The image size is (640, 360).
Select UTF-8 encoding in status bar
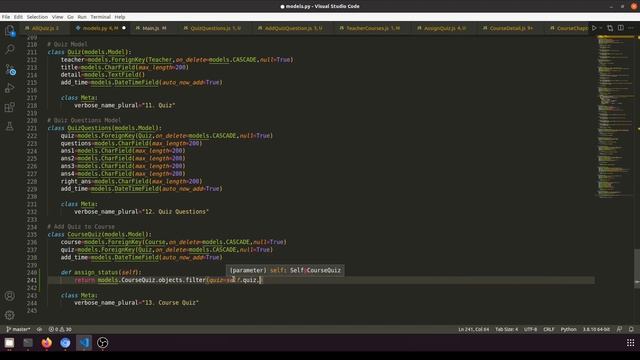pos(531,329)
